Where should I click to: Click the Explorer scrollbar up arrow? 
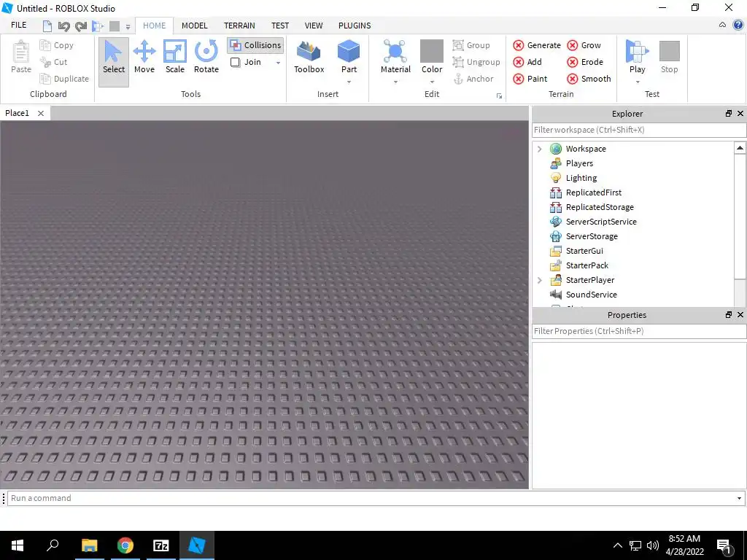point(740,148)
